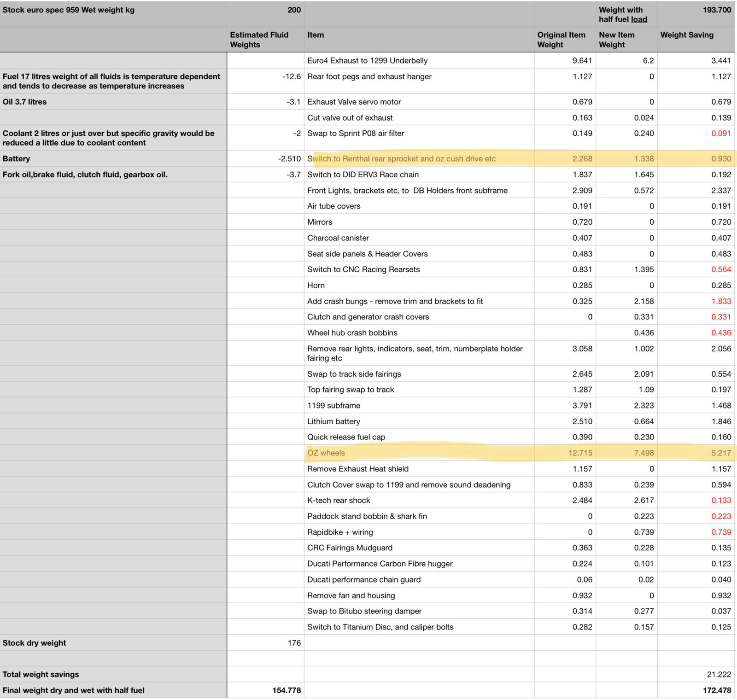Image resolution: width=737 pixels, height=700 pixels.
Task: Click the 'Rapidbike + wiring' item cell
Action: (x=419, y=532)
